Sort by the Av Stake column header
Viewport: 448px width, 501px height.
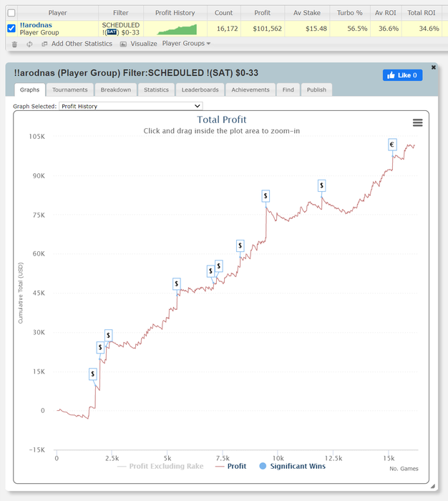click(307, 13)
